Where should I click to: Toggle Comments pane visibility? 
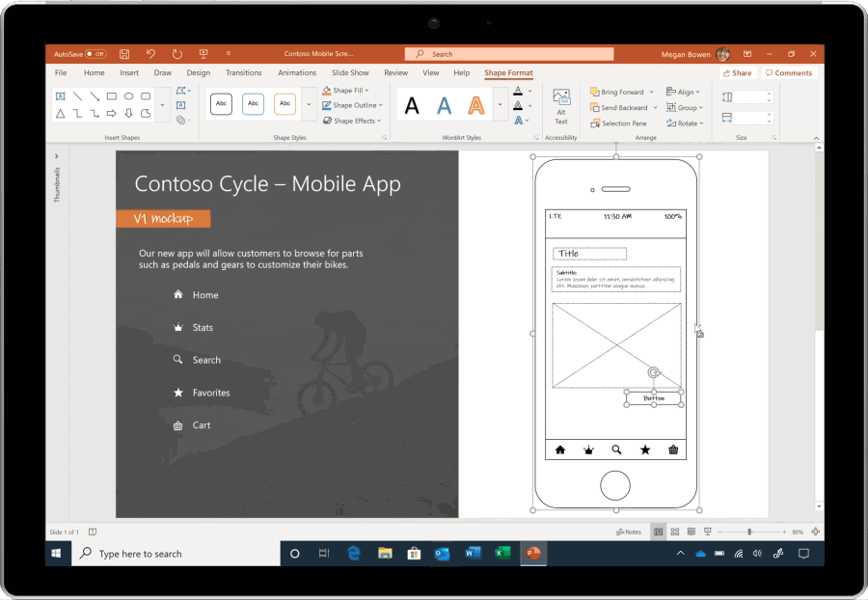789,72
